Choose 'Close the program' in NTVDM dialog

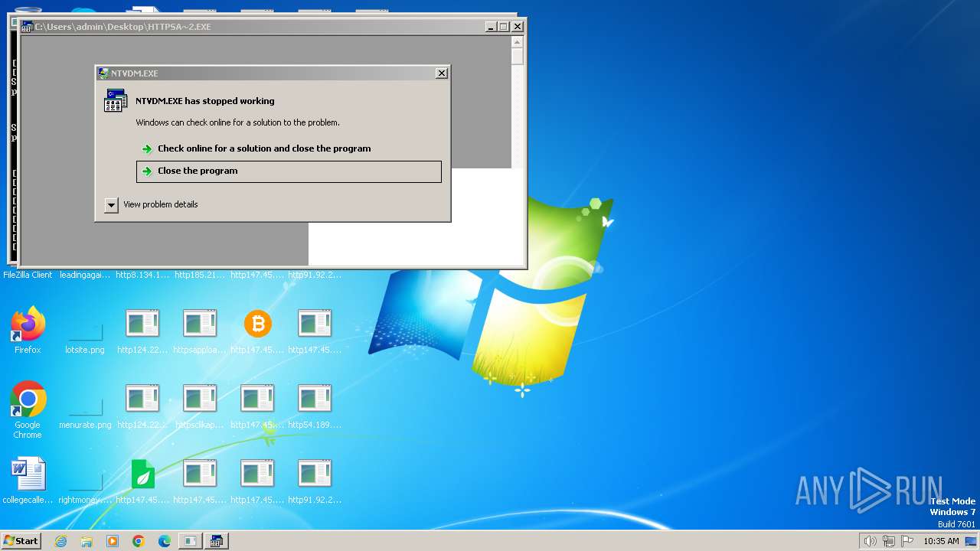point(289,171)
